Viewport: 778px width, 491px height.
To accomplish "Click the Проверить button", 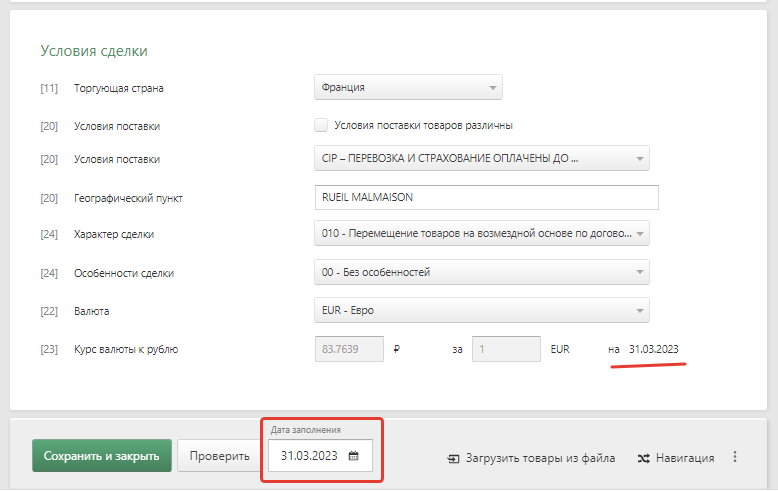I will point(219,456).
